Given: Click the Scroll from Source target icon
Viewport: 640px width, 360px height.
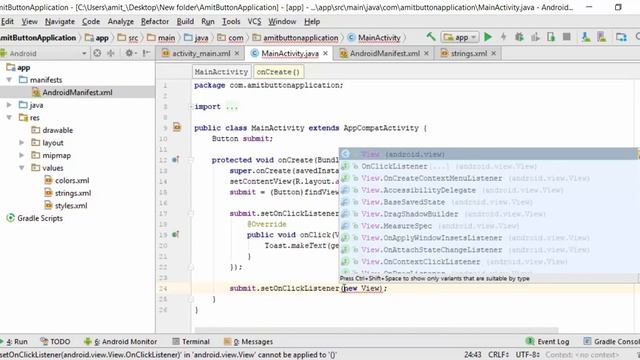Looking at the screenshot, I should point(97,53).
